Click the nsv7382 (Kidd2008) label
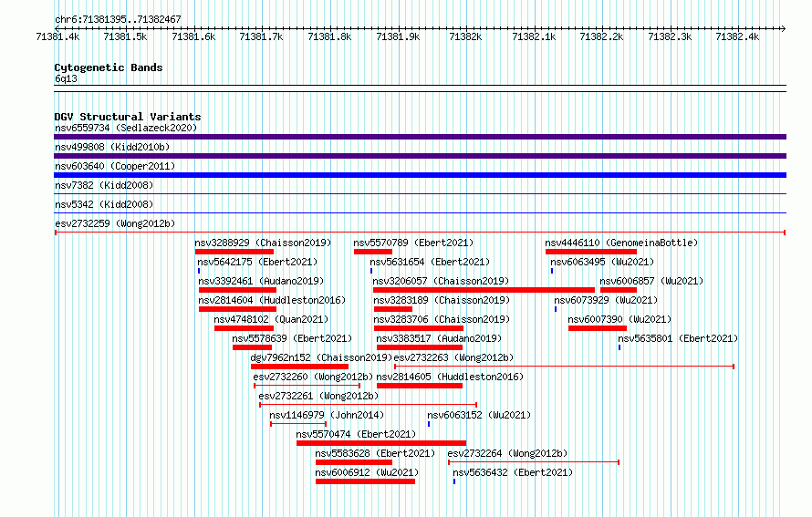Viewport: 812px width, 517px height. (104, 185)
